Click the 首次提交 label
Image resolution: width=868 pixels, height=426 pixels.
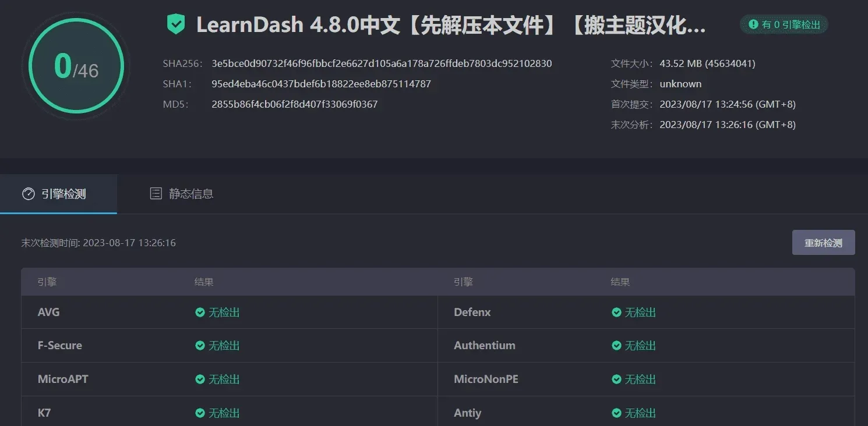coord(632,104)
